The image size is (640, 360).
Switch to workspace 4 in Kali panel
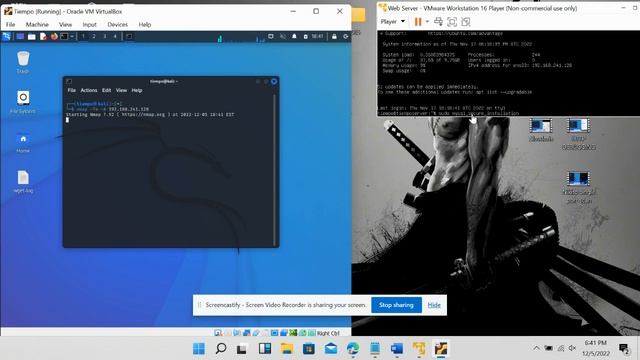pos(115,36)
